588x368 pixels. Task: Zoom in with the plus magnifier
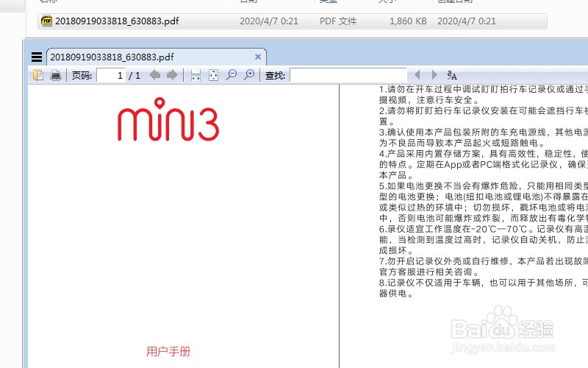[248, 75]
